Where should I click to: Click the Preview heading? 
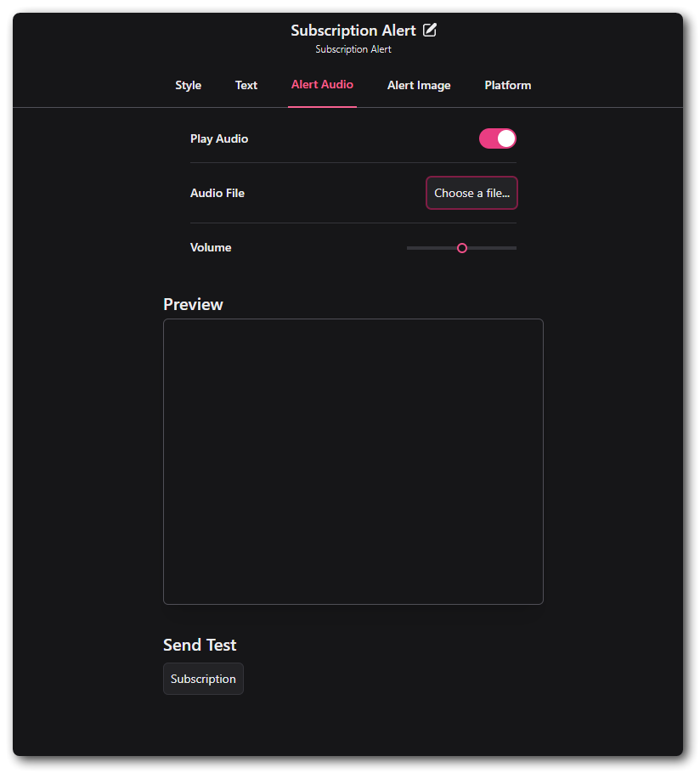[x=193, y=303]
